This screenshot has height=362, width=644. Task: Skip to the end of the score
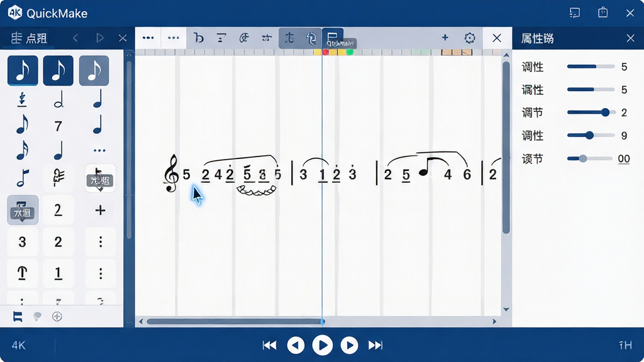tap(375, 345)
